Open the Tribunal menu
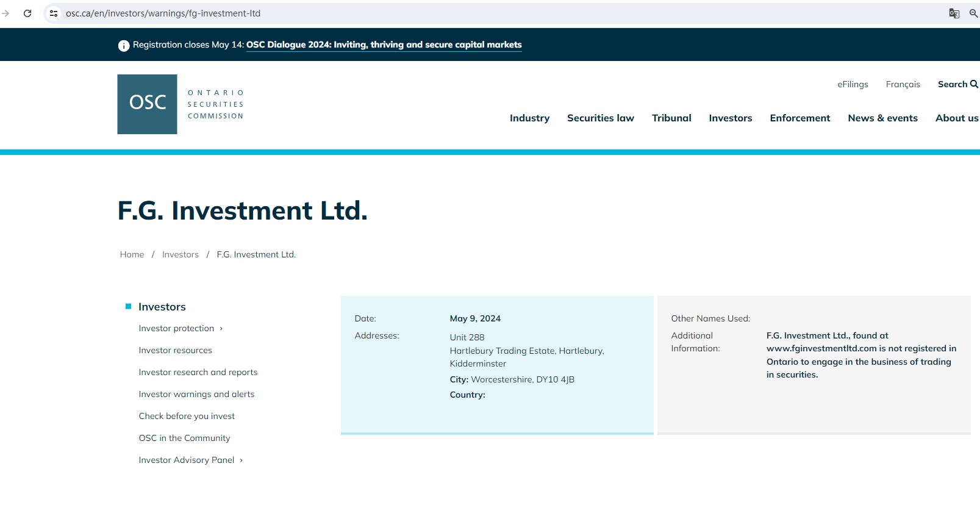 [671, 118]
